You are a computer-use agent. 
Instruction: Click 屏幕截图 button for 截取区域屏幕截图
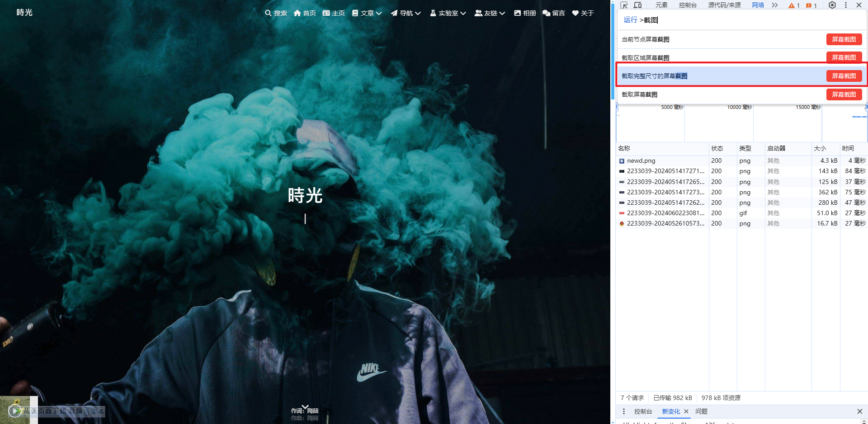[844, 57]
